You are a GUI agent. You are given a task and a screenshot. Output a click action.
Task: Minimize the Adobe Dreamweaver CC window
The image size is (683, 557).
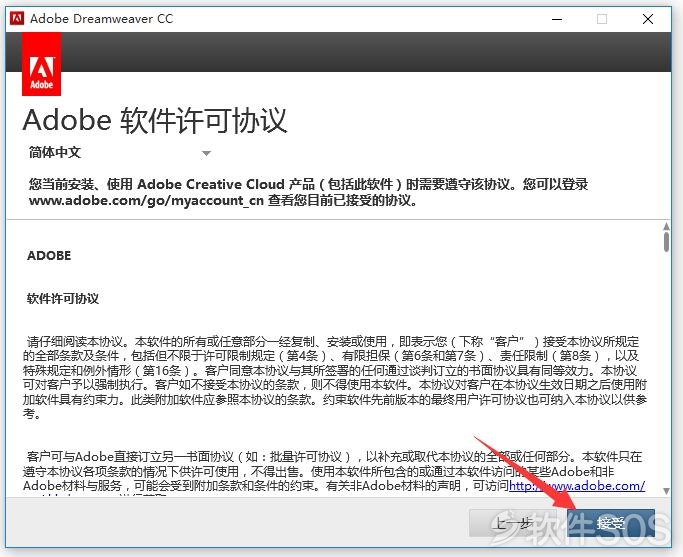(557, 19)
